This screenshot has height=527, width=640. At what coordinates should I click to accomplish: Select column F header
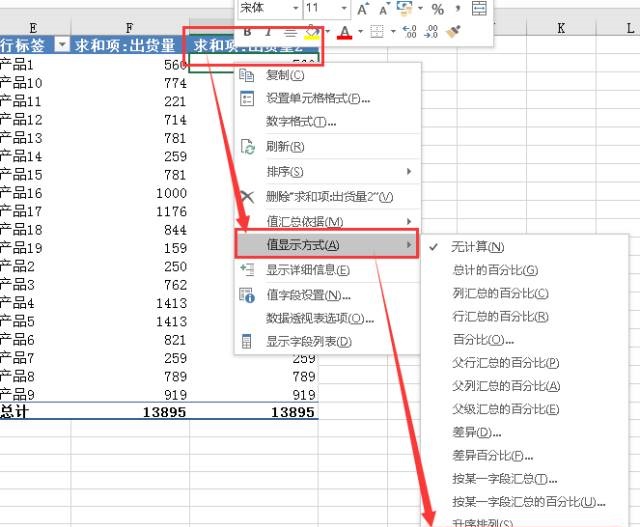pos(129,28)
